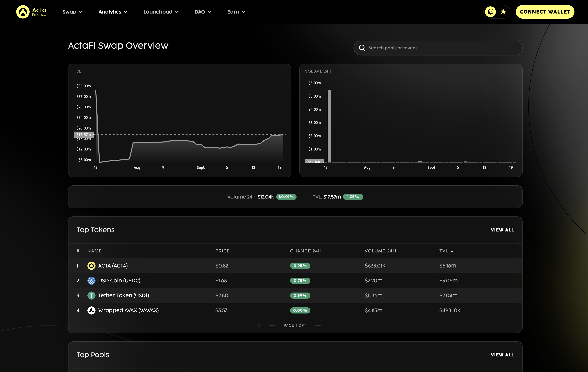Click PAGE 1 OF 1 indicator
Viewport: 588px width, 372px height.
click(295, 325)
